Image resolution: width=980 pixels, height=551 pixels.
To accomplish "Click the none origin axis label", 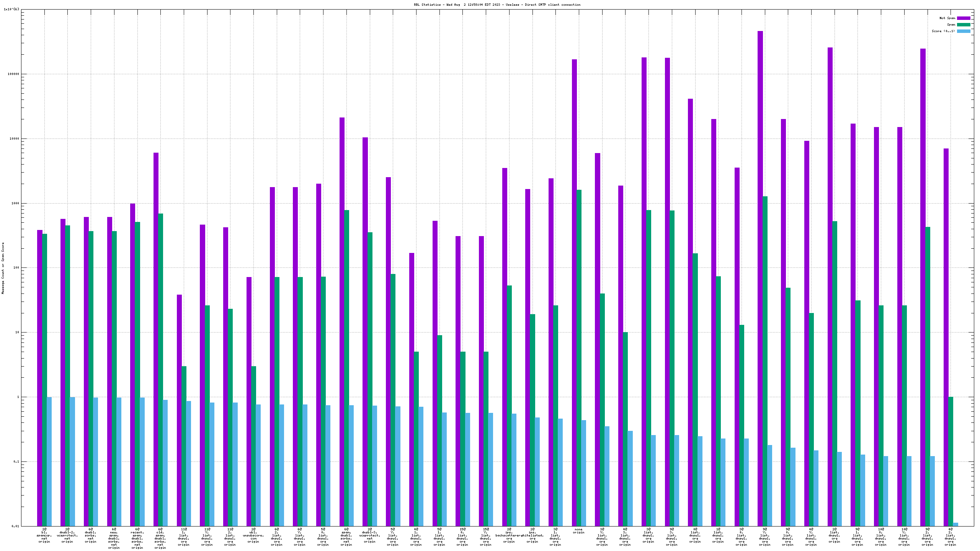I will click(578, 531).
